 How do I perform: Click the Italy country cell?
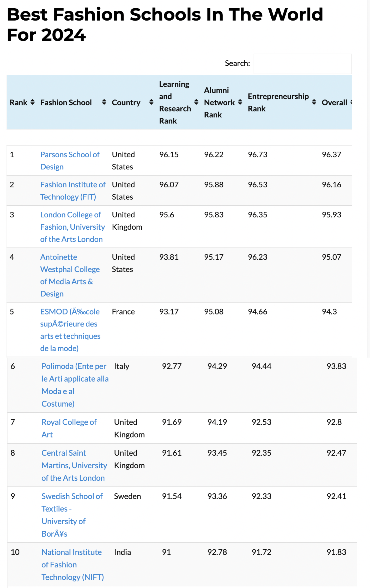pyautogui.click(x=122, y=366)
